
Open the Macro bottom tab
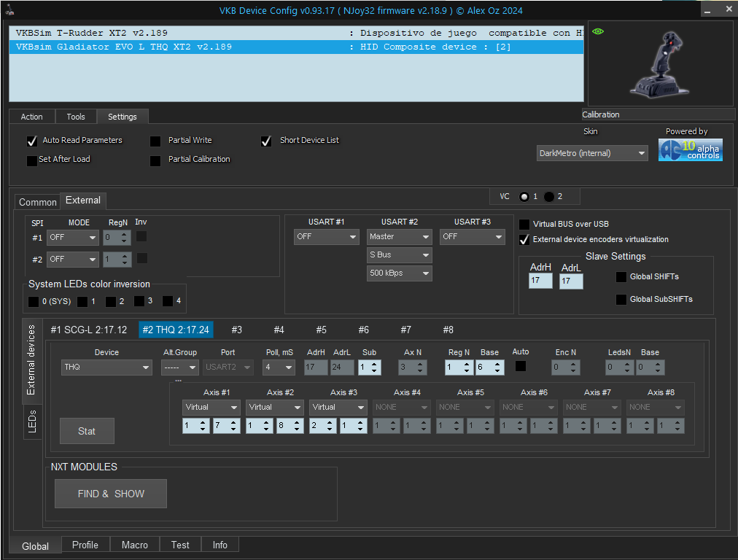point(135,545)
